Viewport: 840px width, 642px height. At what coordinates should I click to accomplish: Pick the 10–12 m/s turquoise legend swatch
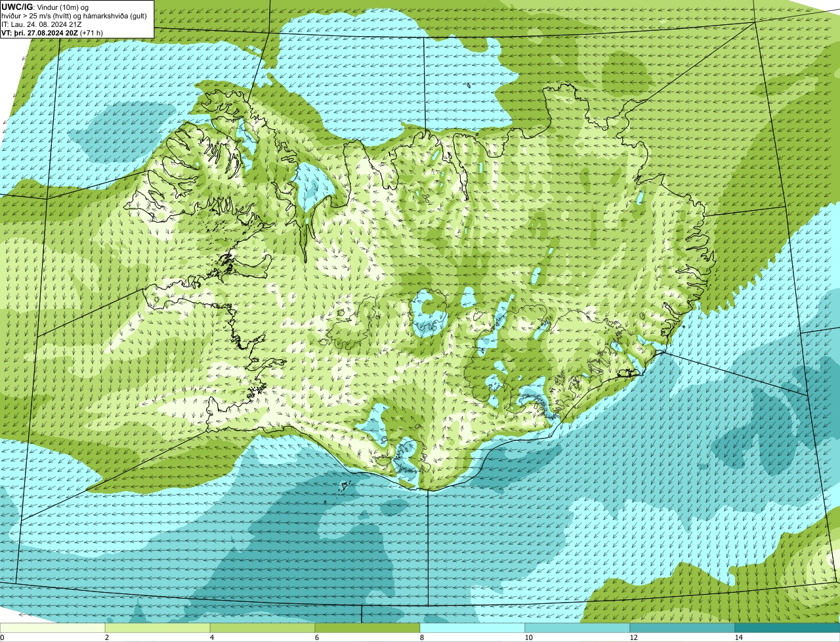[577, 628]
